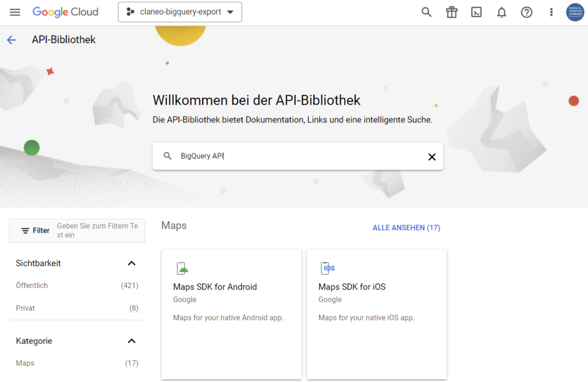
Task: Open the three-dot settings menu
Action: point(551,12)
